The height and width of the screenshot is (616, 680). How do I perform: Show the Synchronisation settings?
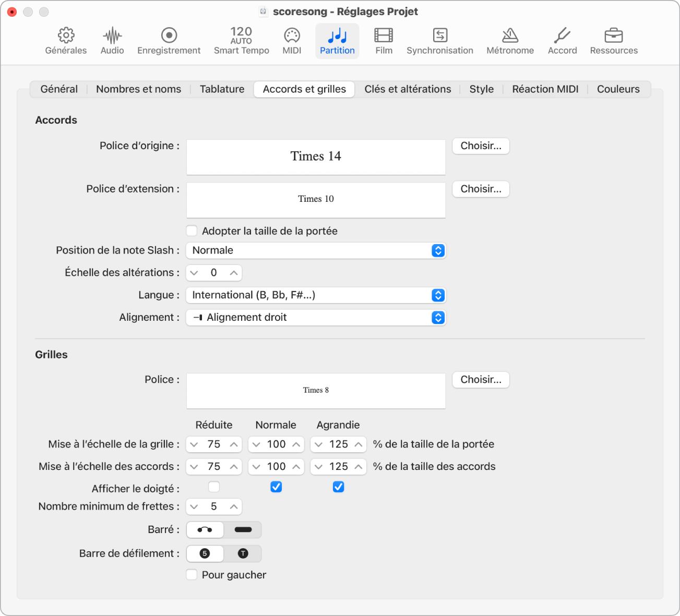point(439,41)
